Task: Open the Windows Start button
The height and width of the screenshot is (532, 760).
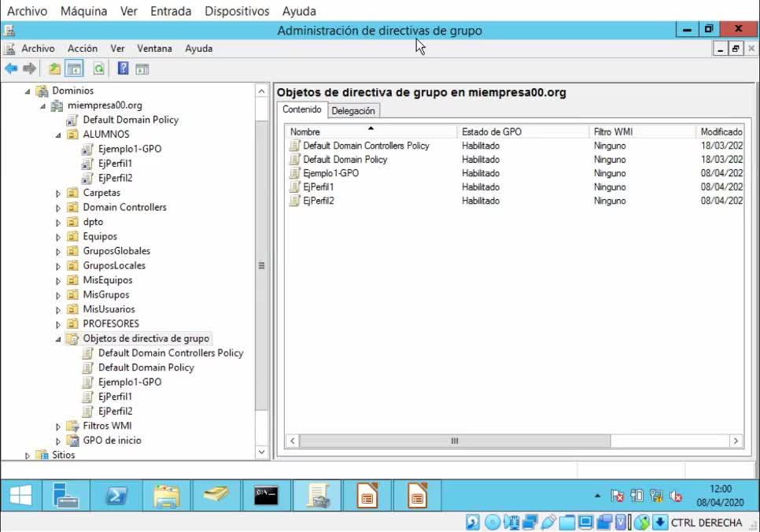Action: [20, 496]
